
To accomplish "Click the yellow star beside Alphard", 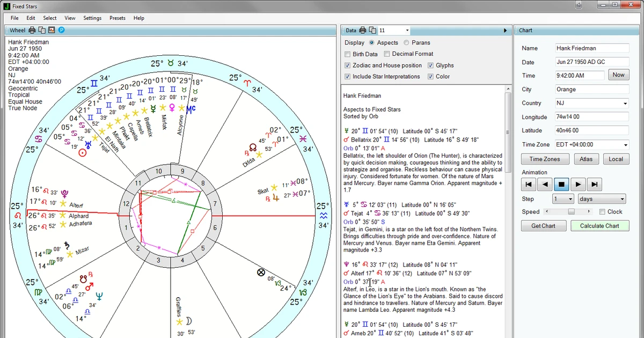I will click(63, 216).
